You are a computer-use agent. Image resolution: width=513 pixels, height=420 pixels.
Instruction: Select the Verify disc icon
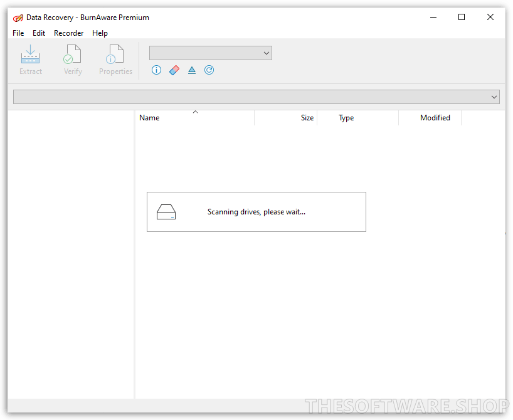click(72, 60)
